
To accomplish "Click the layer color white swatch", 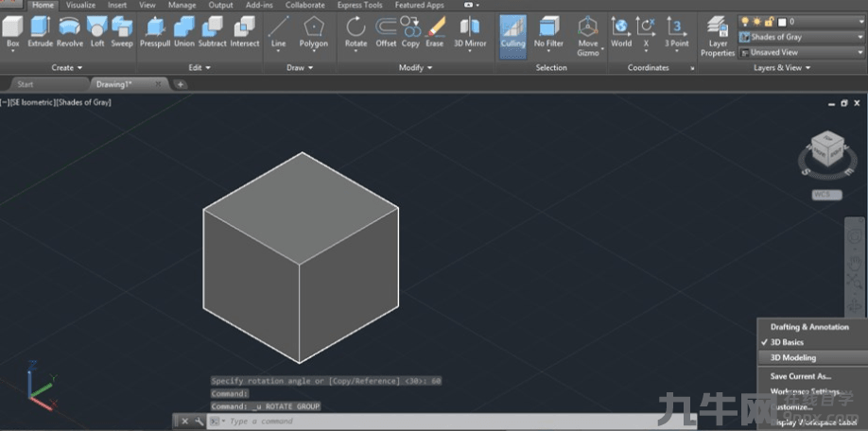I will [x=782, y=22].
